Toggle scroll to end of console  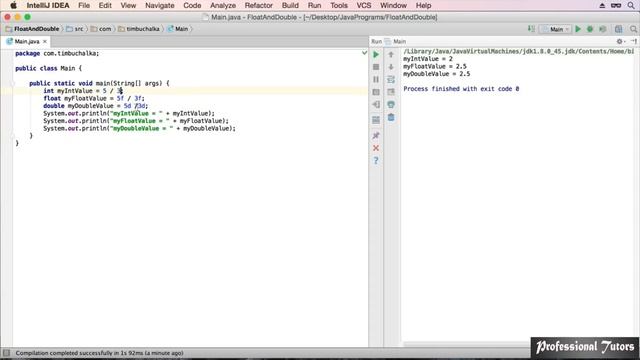(x=391, y=92)
